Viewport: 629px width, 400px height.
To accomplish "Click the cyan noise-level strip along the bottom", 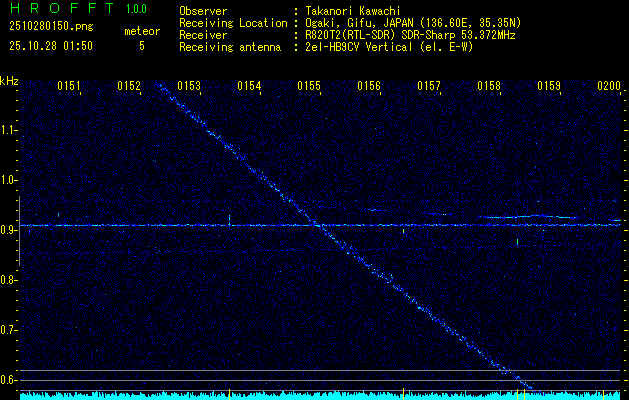I will tap(320, 396).
